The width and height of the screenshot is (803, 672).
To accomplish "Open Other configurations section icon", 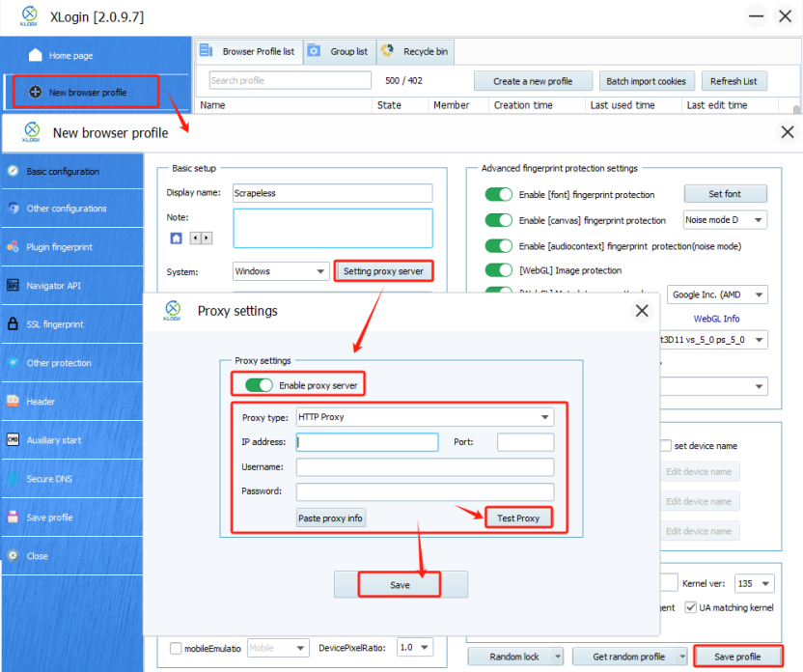I will tap(14, 208).
